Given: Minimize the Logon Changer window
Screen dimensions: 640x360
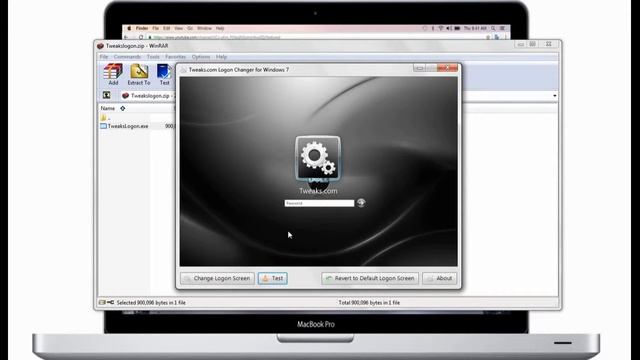Looking at the screenshot, I should coord(419,68).
